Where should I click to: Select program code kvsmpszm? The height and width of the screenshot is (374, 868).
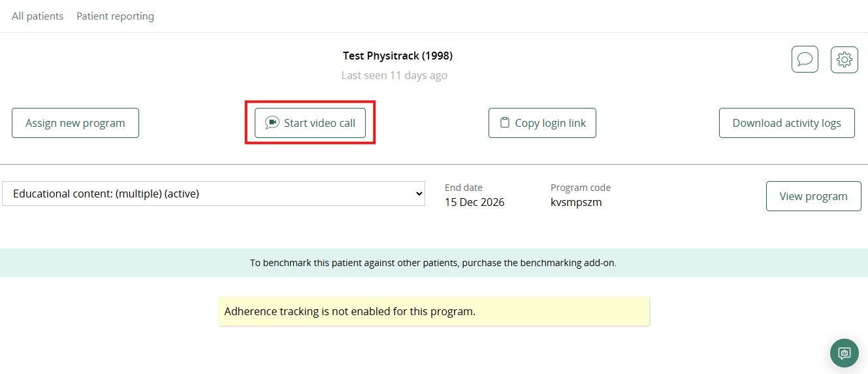pos(576,202)
